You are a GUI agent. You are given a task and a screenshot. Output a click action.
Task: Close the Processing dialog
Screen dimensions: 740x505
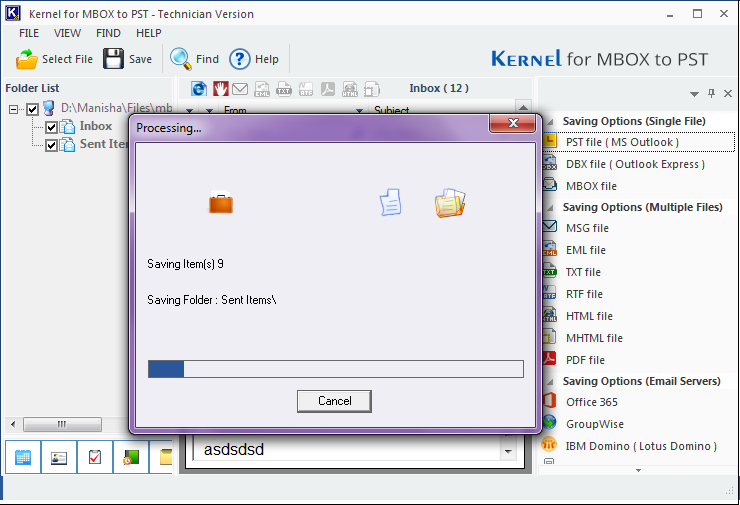pos(513,123)
